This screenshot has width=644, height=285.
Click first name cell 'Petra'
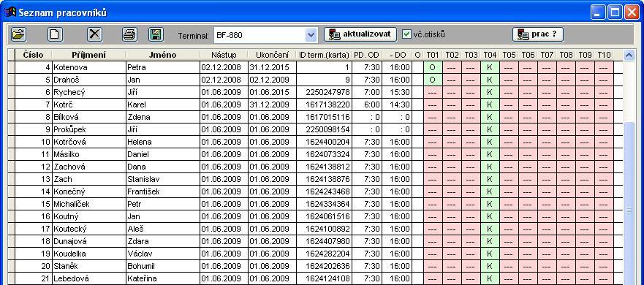click(x=162, y=67)
